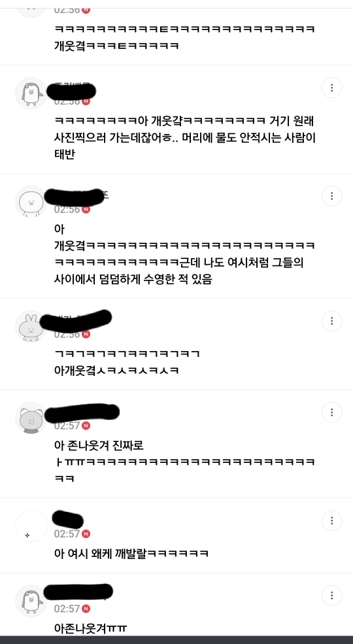View profile of the rabbit avatar commenter

pos(31,326)
